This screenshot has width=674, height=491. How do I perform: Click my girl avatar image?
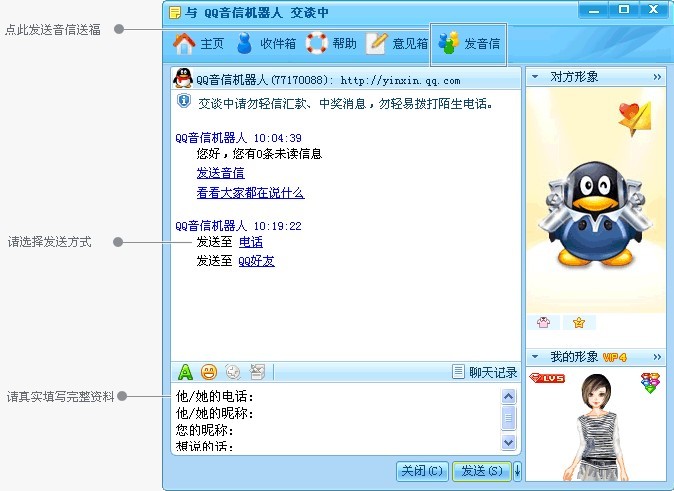tap(596, 427)
